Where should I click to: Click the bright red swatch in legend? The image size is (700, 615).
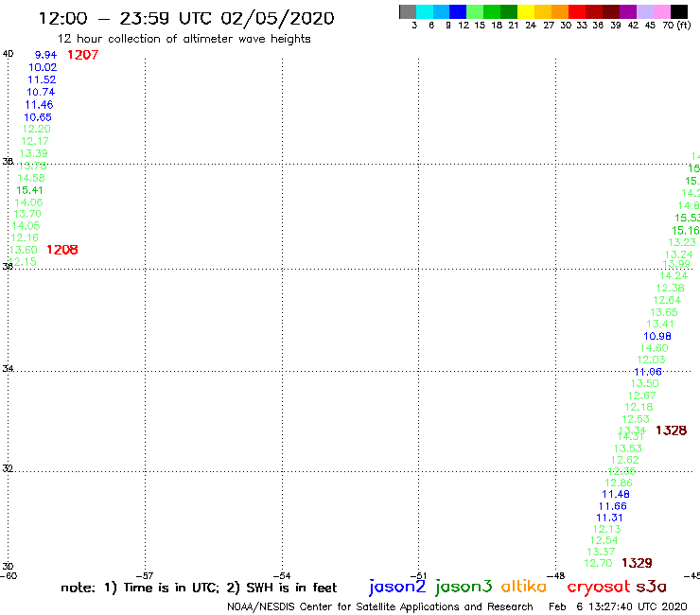tap(577, 11)
